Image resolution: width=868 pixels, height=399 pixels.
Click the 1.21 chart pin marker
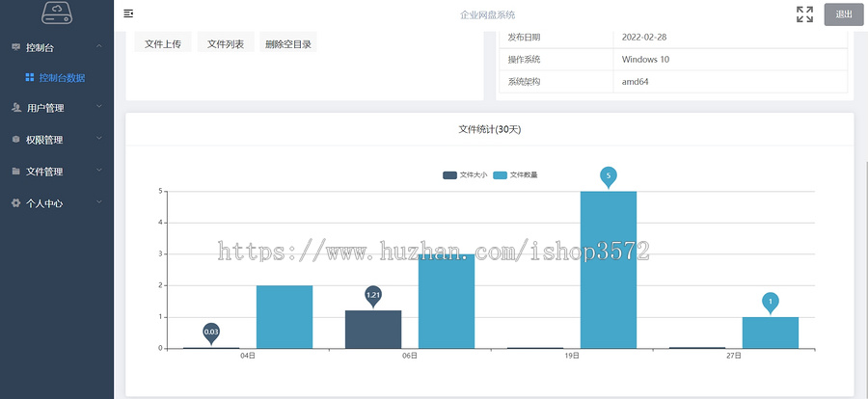pyautogui.click(x=373, y=296)
